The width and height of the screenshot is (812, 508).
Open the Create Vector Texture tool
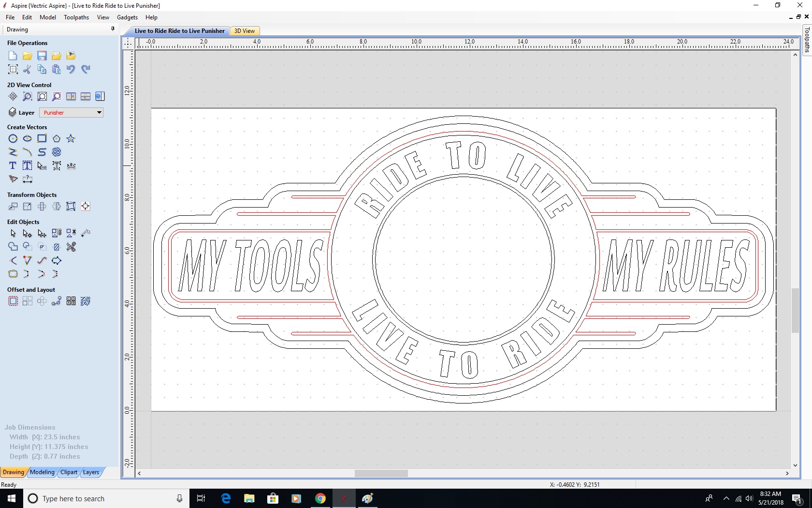pos(57,152)
